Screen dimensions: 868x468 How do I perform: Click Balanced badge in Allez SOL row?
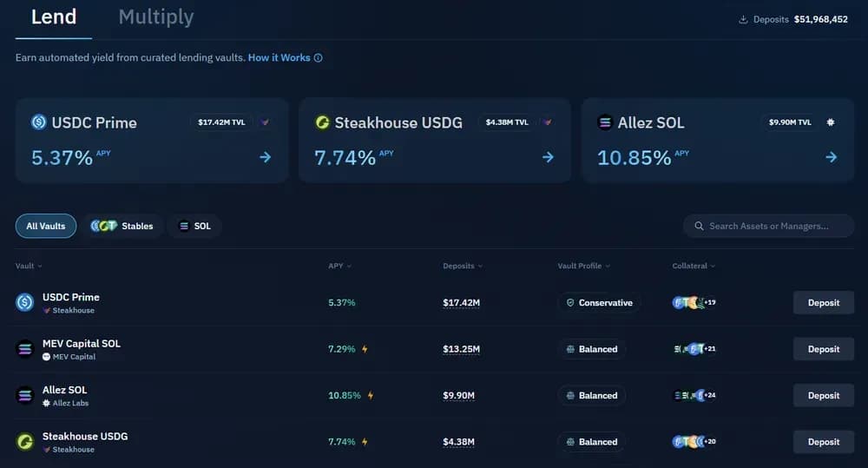tap(592, 395)
